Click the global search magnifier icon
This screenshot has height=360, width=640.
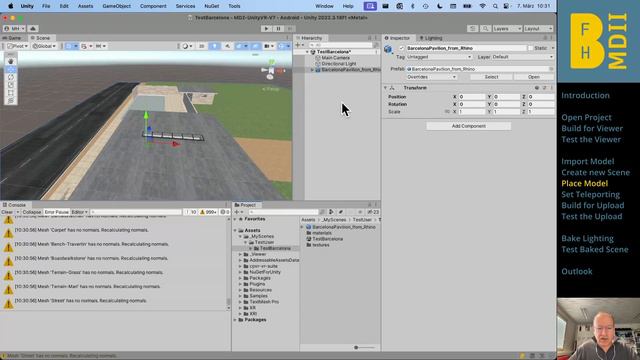(x=485, y=29)
